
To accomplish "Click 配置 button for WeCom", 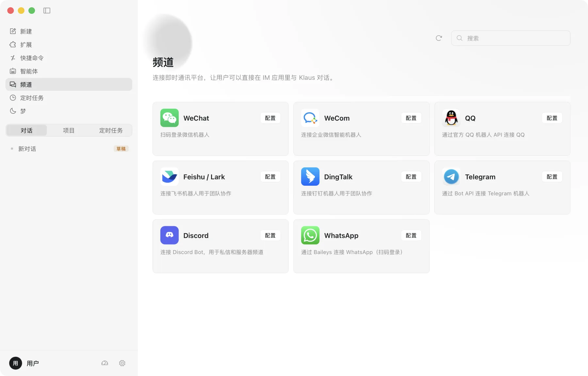I will [411, 118].
